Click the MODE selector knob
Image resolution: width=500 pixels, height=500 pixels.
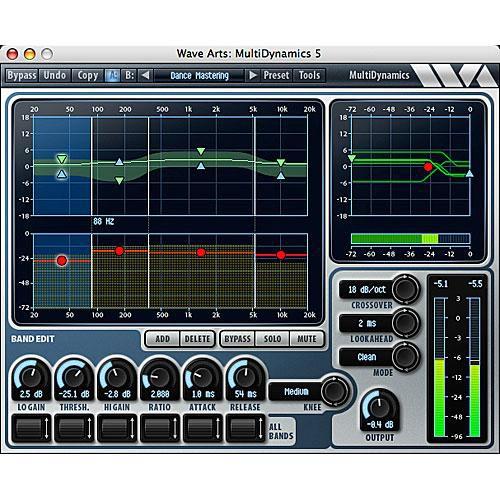coord(405,356)
